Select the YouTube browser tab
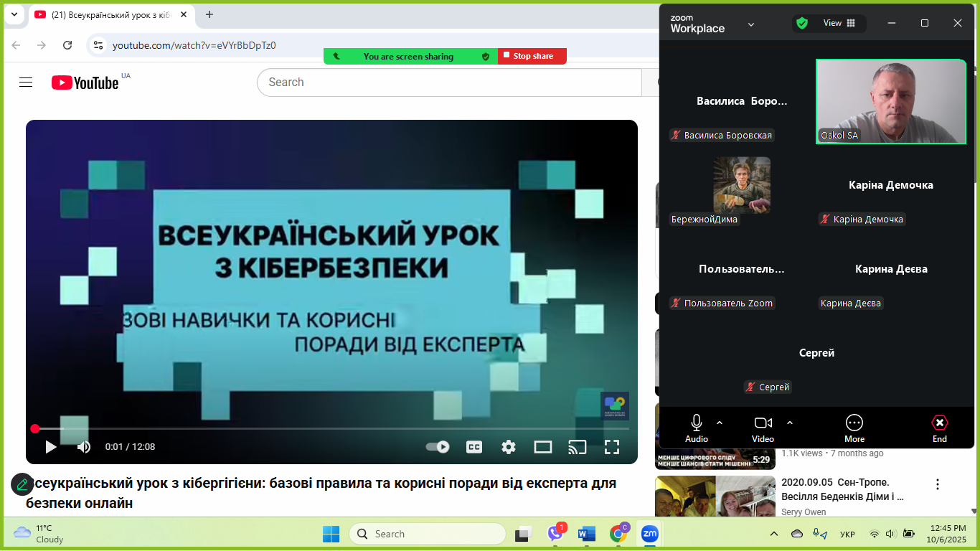The image size is (980, 551). click(x=111, y=14)
